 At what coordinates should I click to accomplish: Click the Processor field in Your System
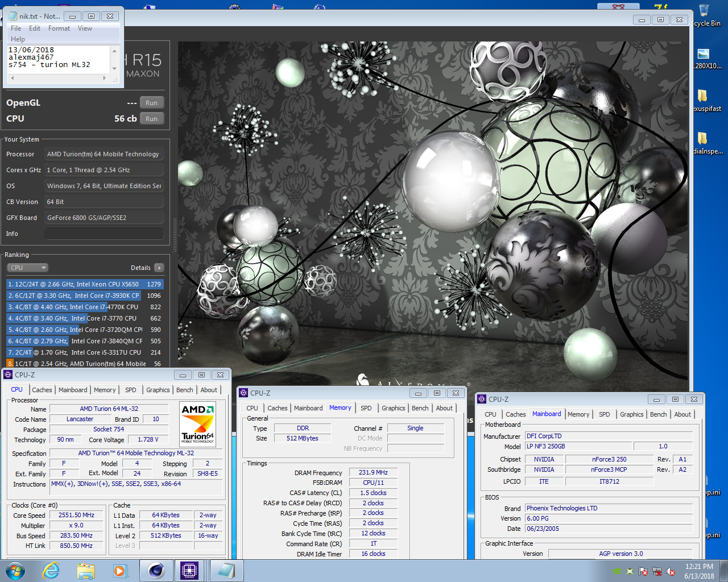pos(104,154)
